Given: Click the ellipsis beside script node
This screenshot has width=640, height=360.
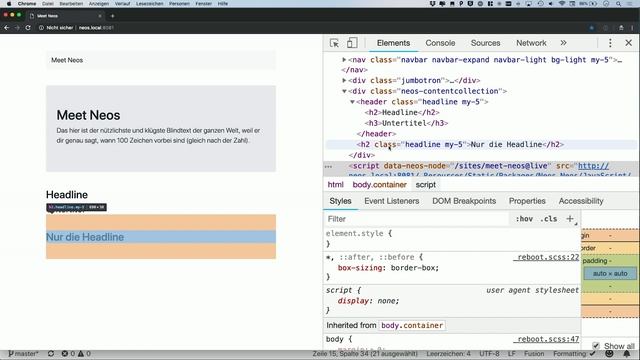Looking at the screenshot, I should tap(328, 167).
